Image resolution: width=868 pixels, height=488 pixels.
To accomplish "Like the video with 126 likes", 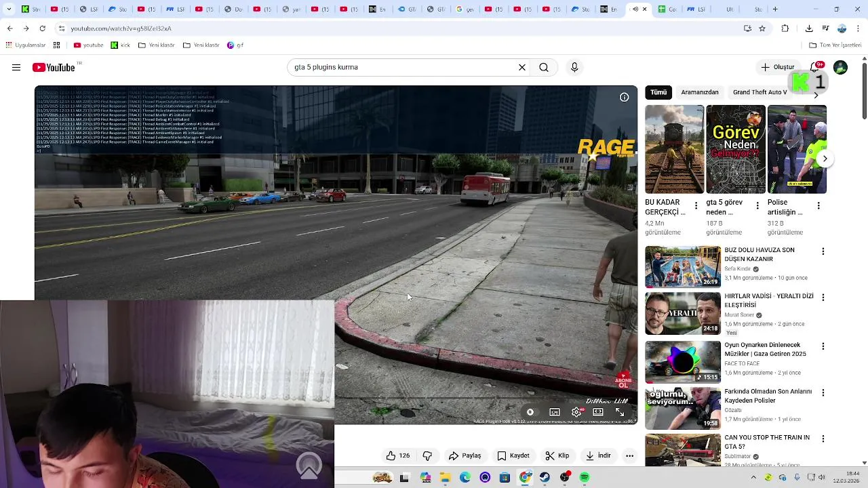I will click(398, 455).
